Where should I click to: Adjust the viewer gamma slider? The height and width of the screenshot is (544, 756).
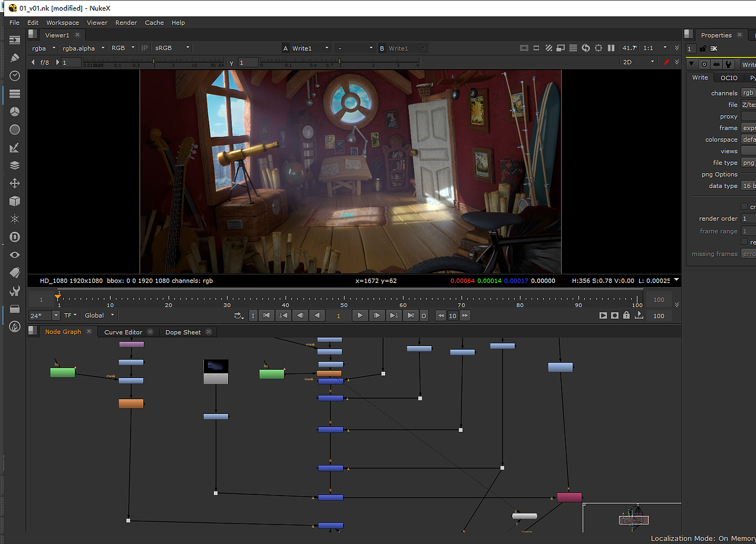(340, 62)
